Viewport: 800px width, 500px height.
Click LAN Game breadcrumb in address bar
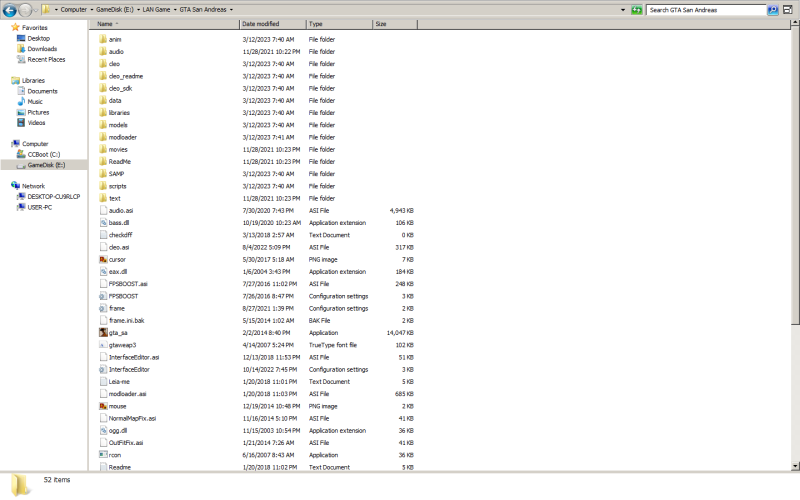pyautogui.click(x=156, y=10)
